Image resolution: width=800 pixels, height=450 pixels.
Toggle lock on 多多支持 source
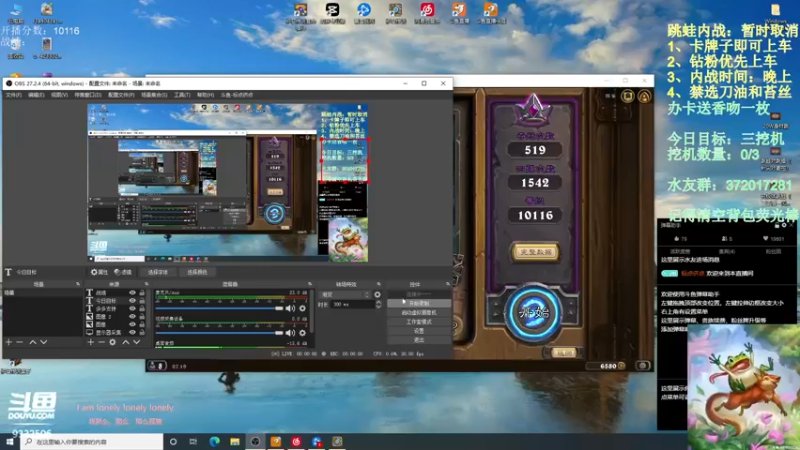142,309
